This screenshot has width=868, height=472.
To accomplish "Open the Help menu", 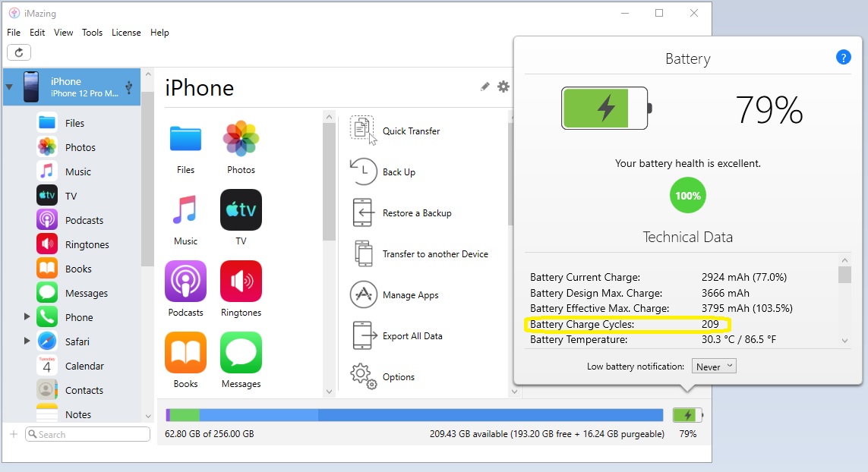I will [x=159, y=33].
